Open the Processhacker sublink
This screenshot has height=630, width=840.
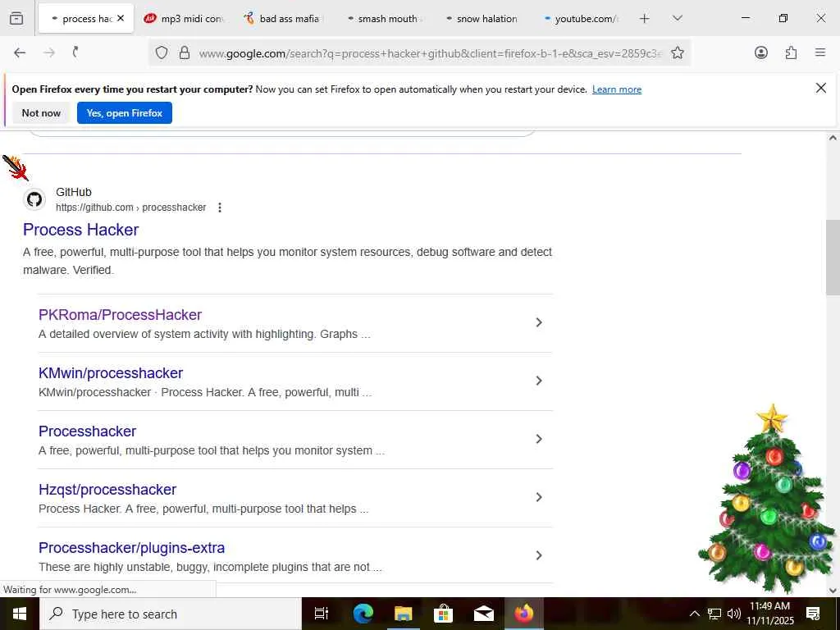[87, 431]
